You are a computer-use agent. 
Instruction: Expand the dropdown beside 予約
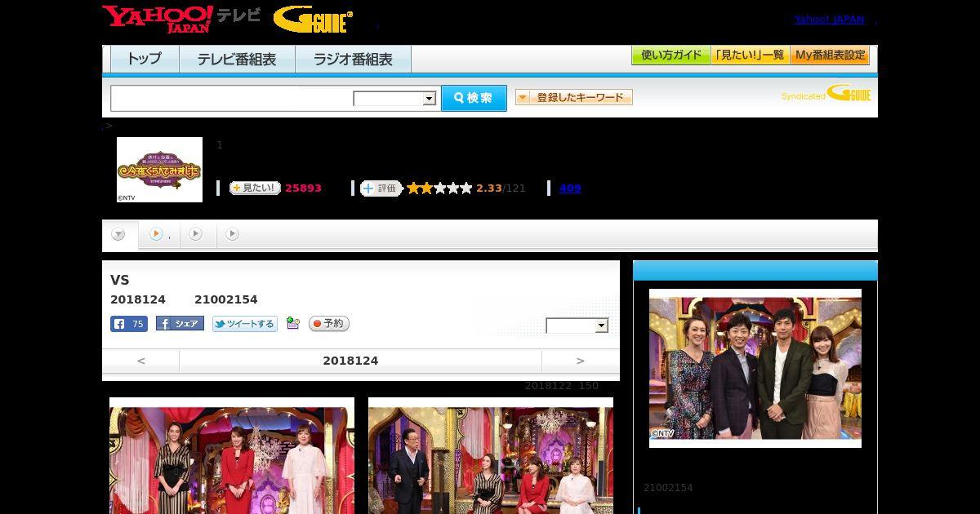(577, 326)
